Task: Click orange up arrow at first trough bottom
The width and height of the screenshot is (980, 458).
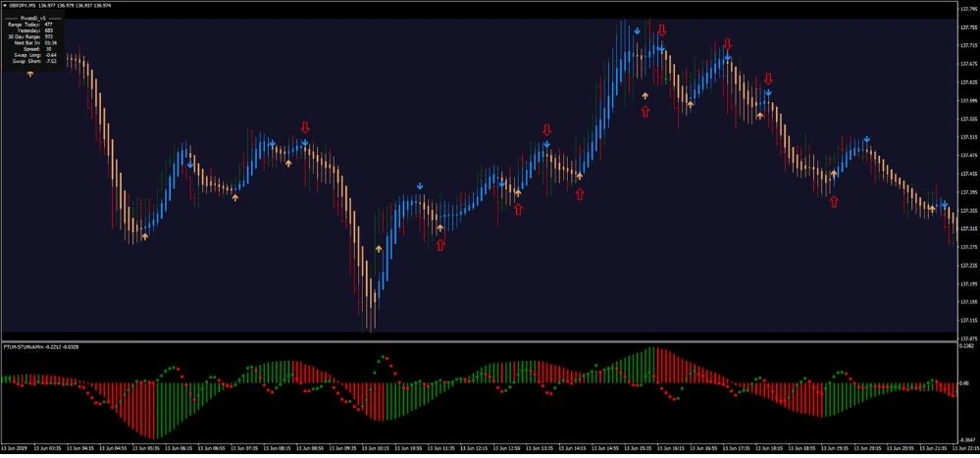Action: [145, 236]
